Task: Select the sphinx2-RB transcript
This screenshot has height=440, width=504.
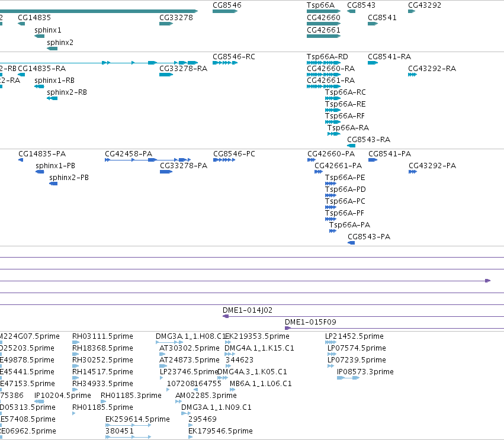Action: point(52,98)
